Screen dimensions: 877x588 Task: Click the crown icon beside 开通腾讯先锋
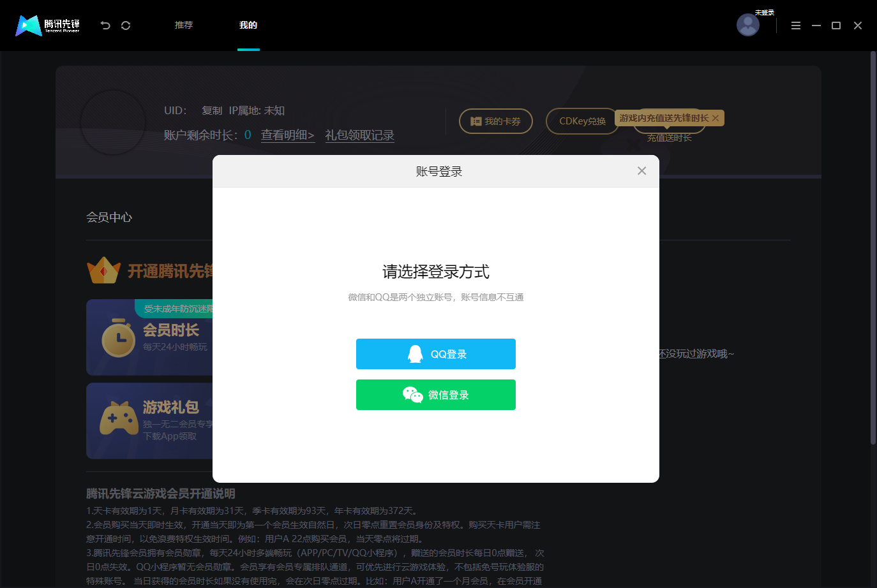point(103,270)
